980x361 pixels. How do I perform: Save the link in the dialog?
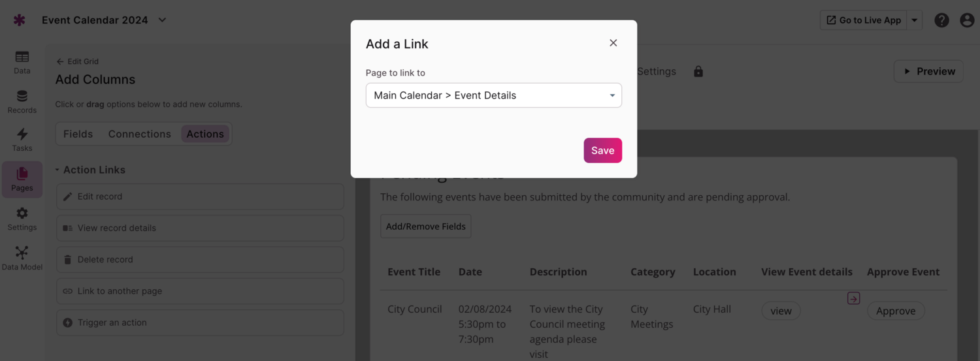[602, 150]
